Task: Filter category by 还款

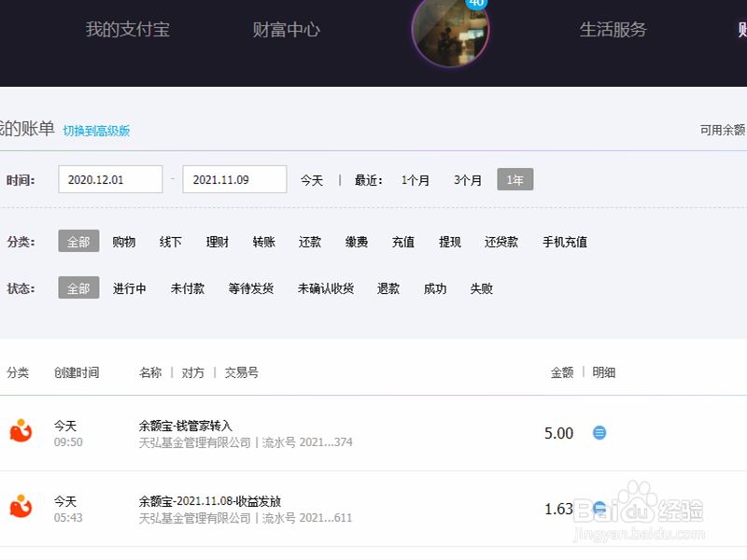Action: [x=310, y=242]
